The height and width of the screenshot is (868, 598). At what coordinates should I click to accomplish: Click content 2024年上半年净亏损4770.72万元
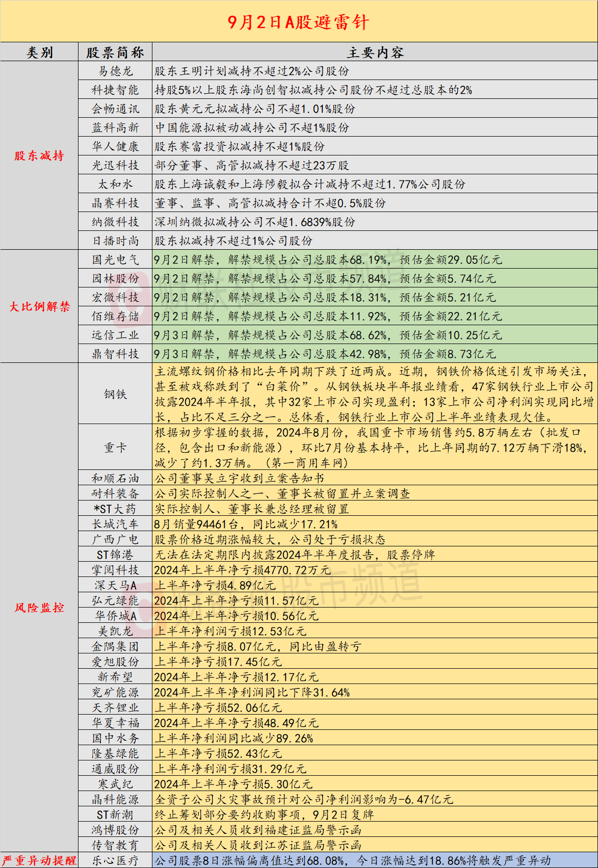tap(243, 570)
